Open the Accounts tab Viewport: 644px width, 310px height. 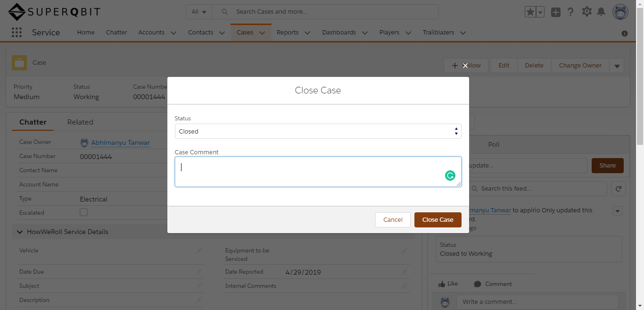tap(151, 33)
